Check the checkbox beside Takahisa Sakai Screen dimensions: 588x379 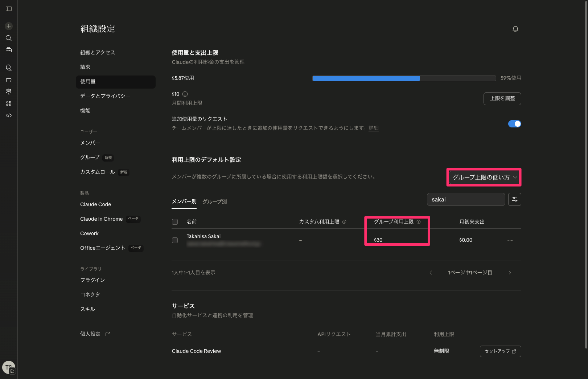pyautogui.click(x=175, y=240)
